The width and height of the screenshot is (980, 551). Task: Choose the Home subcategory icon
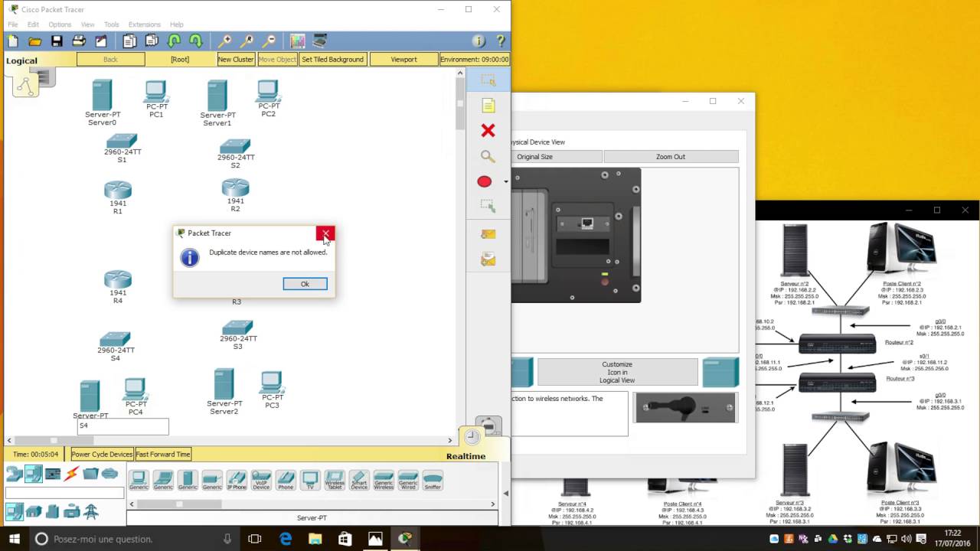click(x=34, y=511)
